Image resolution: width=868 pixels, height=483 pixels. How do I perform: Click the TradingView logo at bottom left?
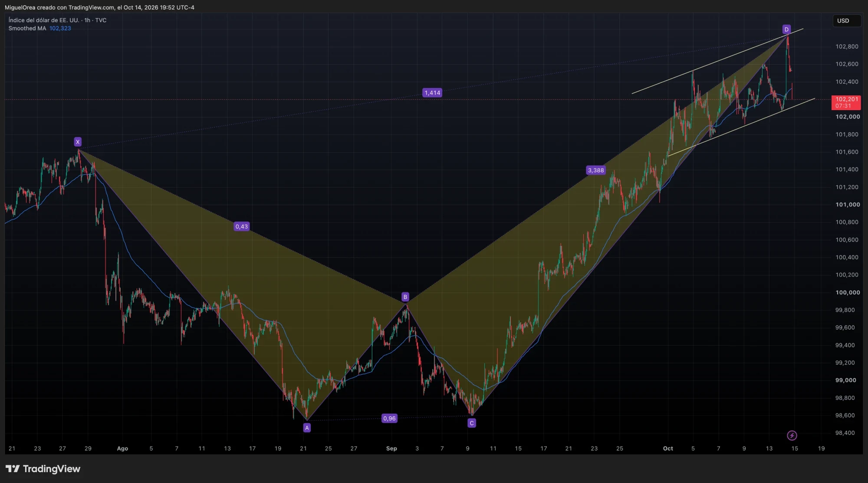[x=43, y=469]
